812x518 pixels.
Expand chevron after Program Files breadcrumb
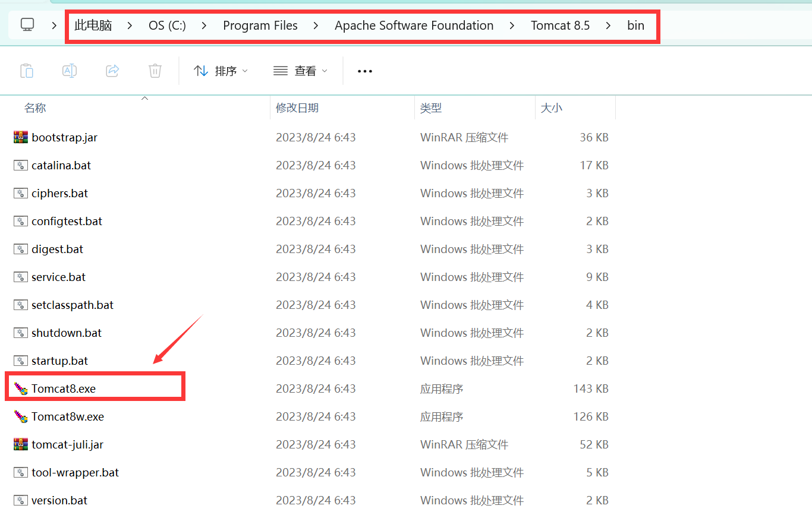coord(316,26)
